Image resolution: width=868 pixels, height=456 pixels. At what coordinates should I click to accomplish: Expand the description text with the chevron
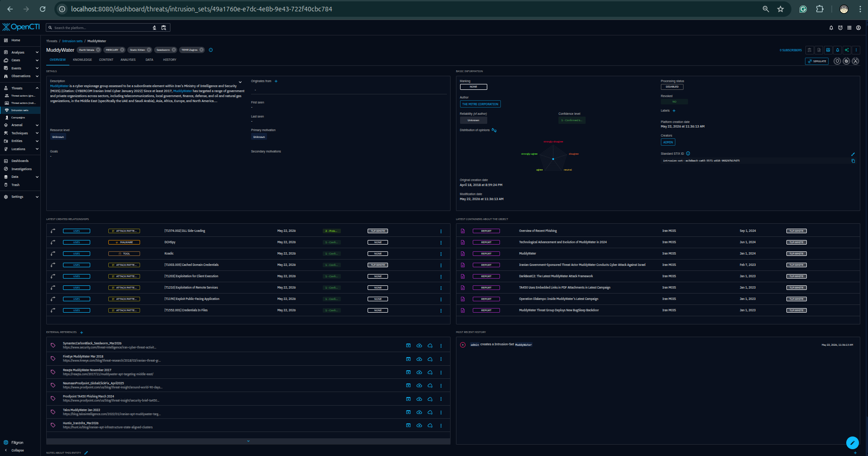(x=240, y=82)
